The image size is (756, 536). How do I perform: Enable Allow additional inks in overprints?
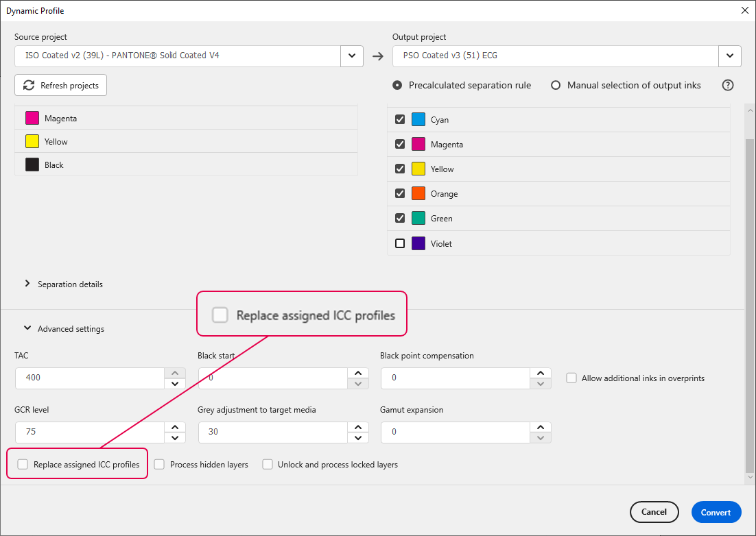click(571, 378)
